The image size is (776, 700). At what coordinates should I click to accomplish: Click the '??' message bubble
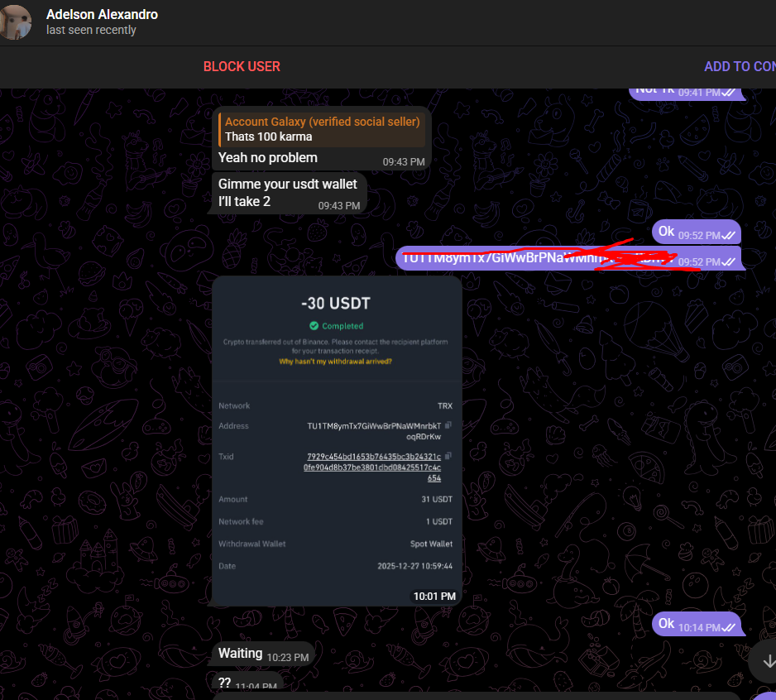tap(247, 682)
